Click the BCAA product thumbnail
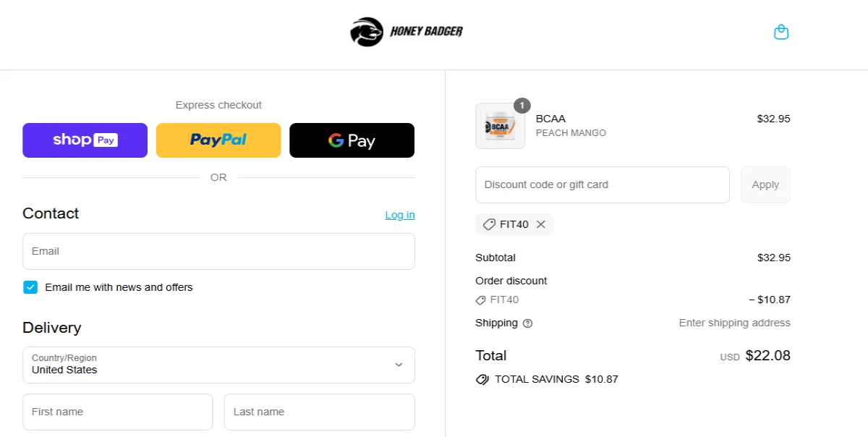Image resolution: width=868 pixels, height=437 pixels. [x=500, y=127]
